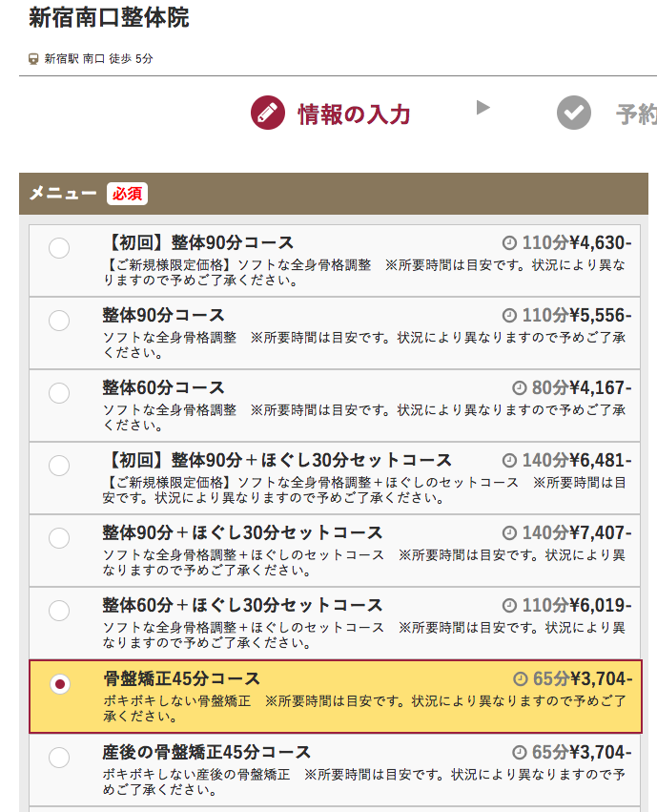The height and width of the screenshot is (812, 657).
Task: Click the 新宿南口整体院 title heading
Action: click(x=109, y=17)
